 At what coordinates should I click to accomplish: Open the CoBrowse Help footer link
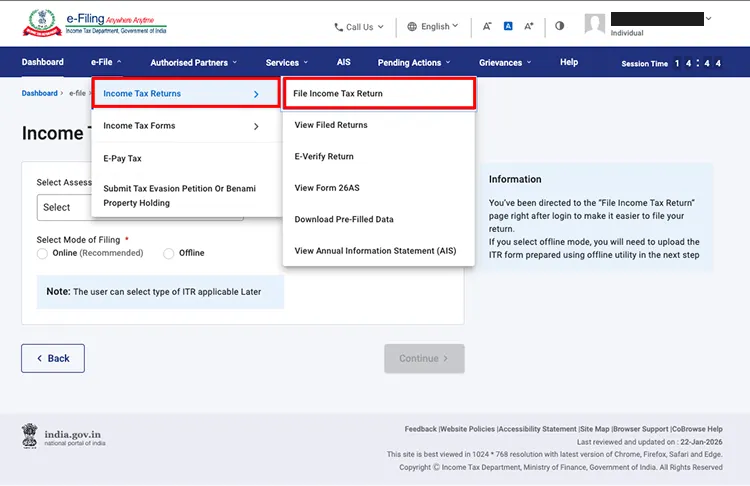(x=697, y=429)
